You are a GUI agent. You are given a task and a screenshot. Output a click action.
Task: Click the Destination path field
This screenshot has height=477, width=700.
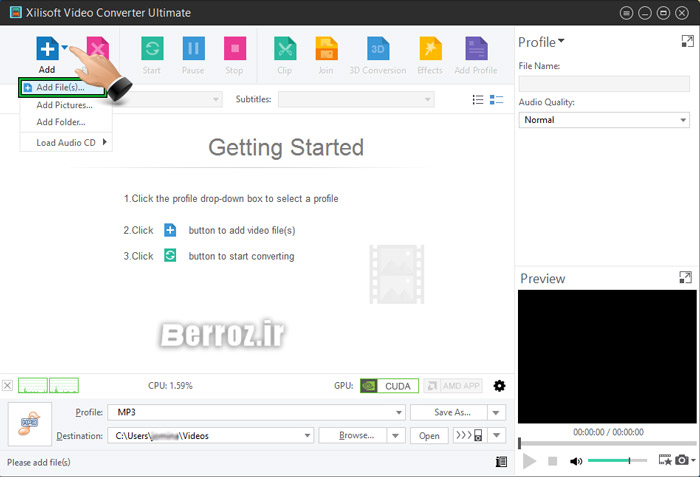click(210, 435)
